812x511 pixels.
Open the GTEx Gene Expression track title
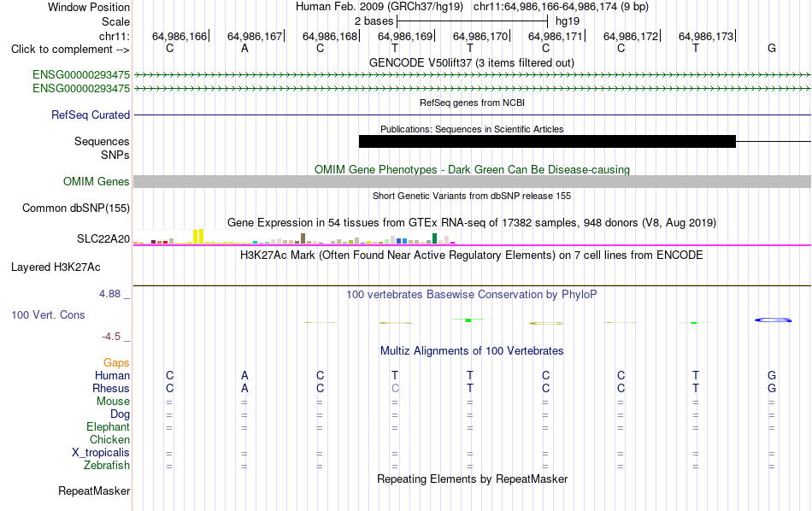coord(472,223)
